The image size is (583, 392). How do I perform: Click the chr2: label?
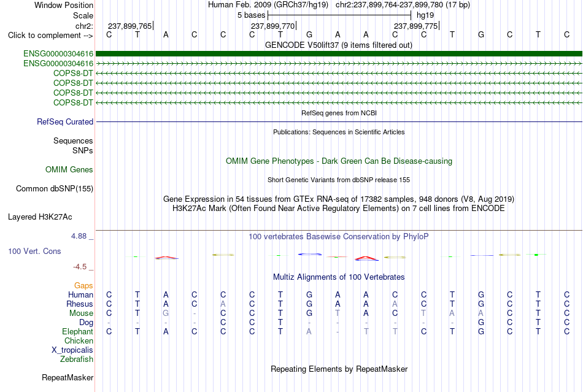click(x=84, y=26)
